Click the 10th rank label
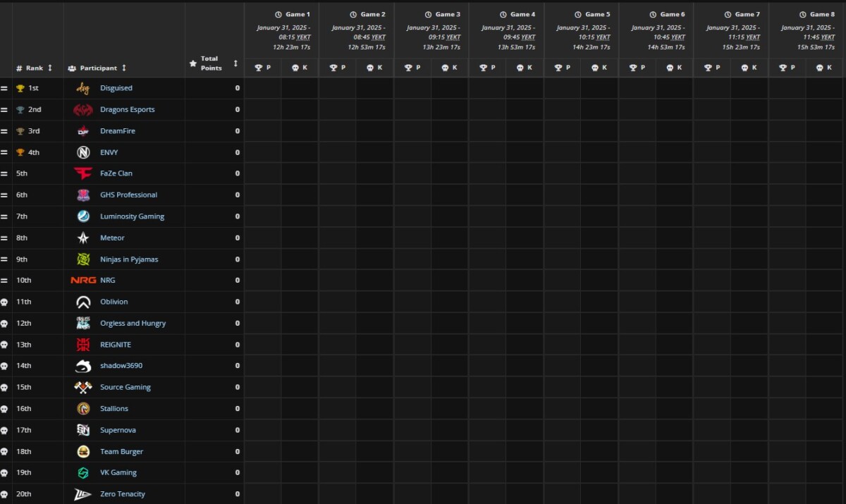 point(24,281)
